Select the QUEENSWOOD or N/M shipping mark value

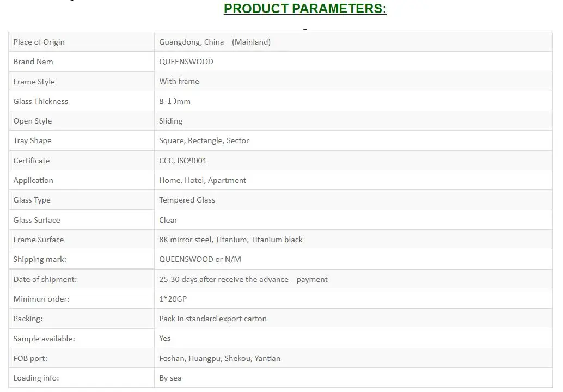(200, 259)
